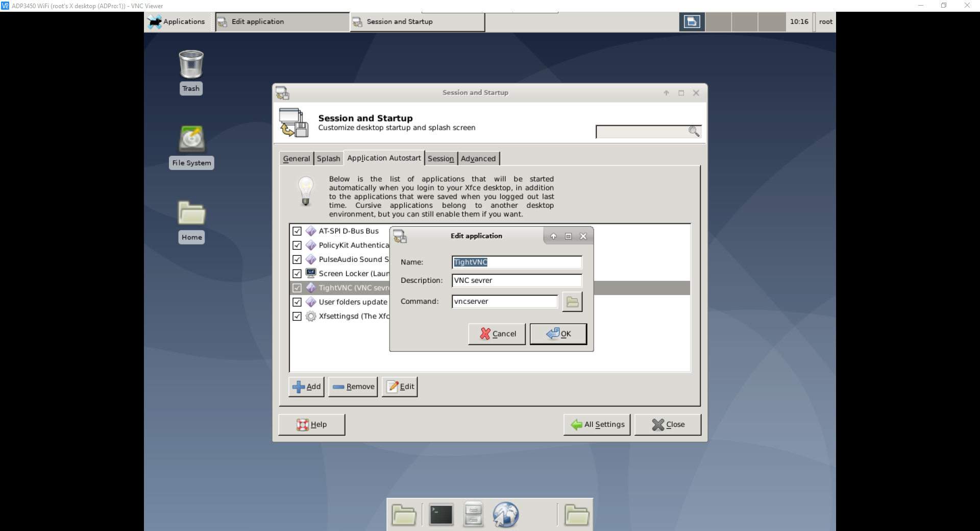
Task: Select the fourth workspace in the switcher
Action: point(772,22)
